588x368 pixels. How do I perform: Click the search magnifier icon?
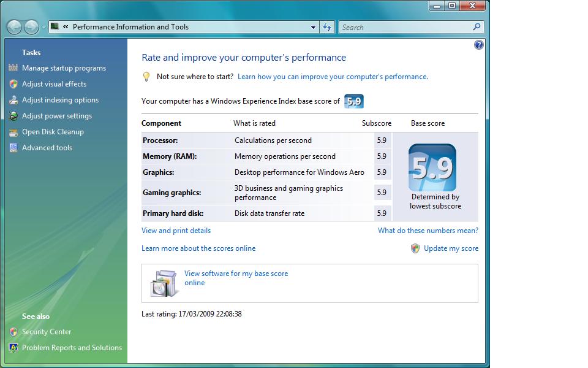[477, 27]
